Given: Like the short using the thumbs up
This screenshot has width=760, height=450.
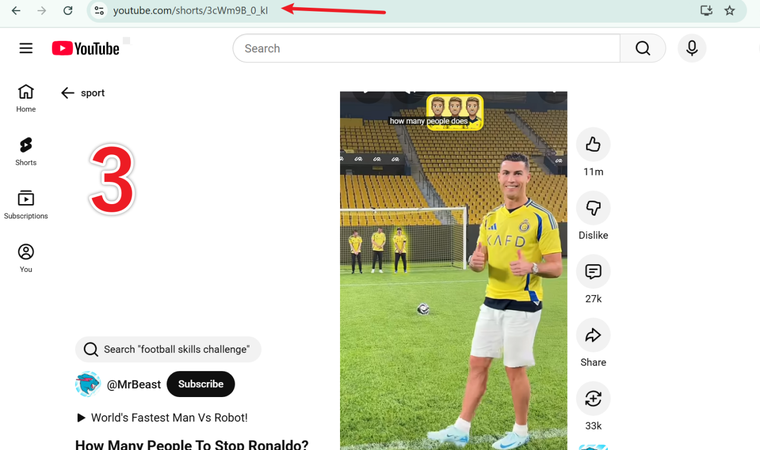Looking at the screenshot, I should [593, 145].
